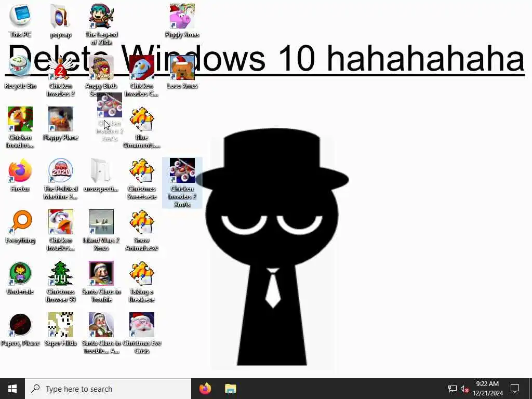Open the Action Center notifications icon
The height and width of the screenshot is (399, 532).
coord(515,389)
